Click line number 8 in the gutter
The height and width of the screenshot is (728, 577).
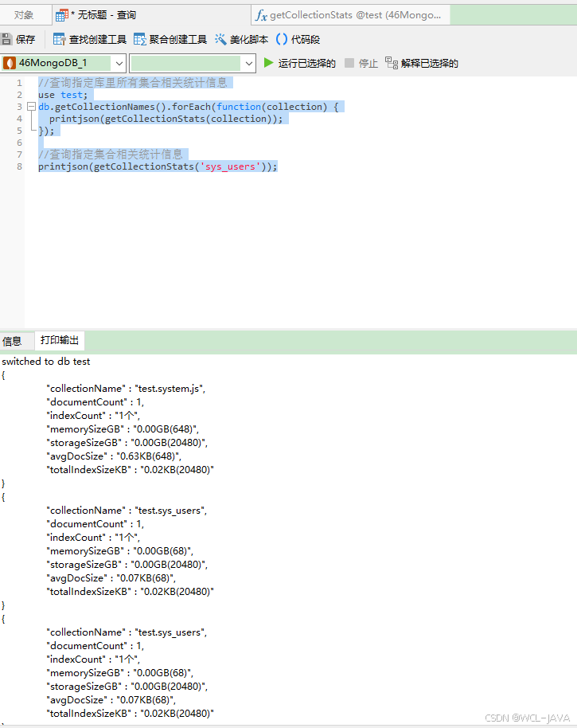point(19,166)
